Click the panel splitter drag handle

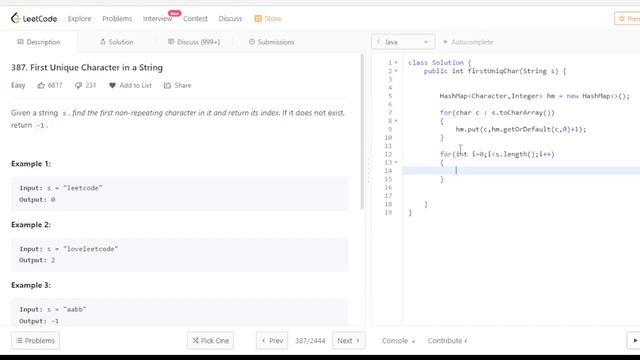point(369,171)
